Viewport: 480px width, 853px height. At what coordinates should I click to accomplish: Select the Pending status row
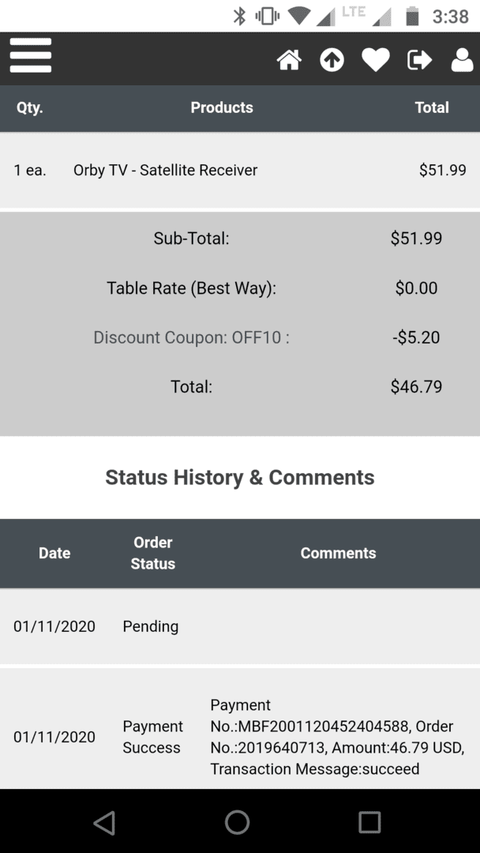pyautogui.click(x=240, y=626)
